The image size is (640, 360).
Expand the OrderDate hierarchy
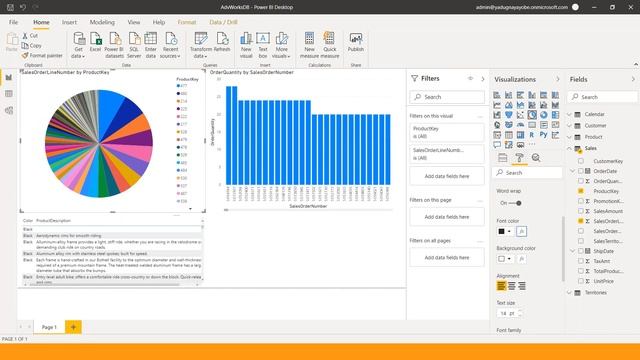pos(573,171)
